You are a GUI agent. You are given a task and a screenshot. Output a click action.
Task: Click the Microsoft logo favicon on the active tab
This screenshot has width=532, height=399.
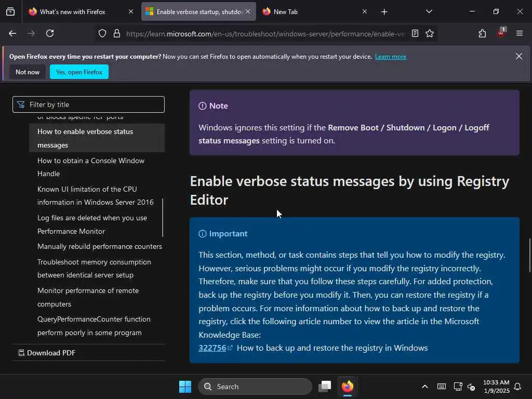pyautogui.click(x=149, y=11)
